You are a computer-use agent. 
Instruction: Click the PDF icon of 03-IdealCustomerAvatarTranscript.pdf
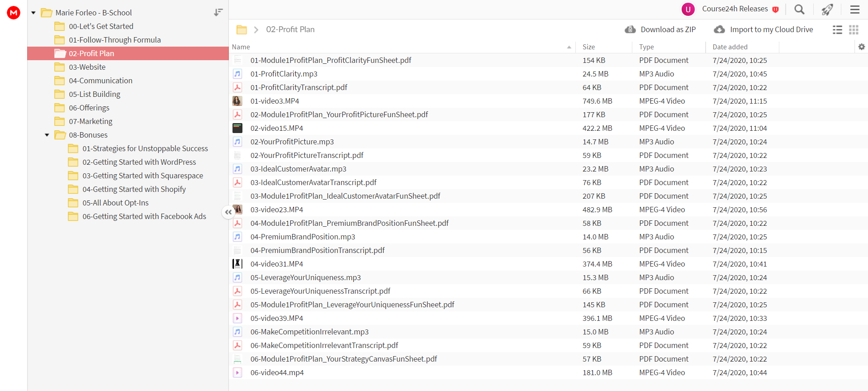coord(237,182)
